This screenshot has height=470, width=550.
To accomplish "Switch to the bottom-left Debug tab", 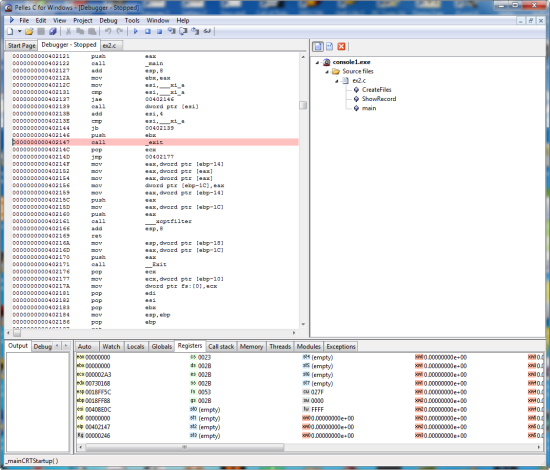I will (x=42, y=347).
